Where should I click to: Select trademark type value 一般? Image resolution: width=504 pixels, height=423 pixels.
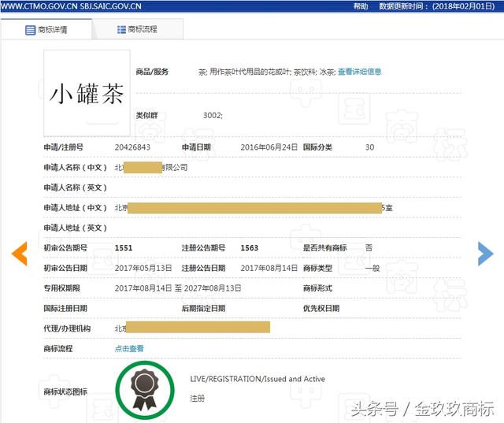coord(372,268)
